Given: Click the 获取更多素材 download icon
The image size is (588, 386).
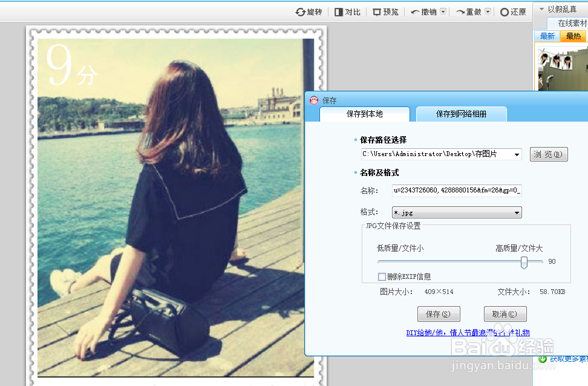Looking at the screenshot, I should tap(542, 359).
